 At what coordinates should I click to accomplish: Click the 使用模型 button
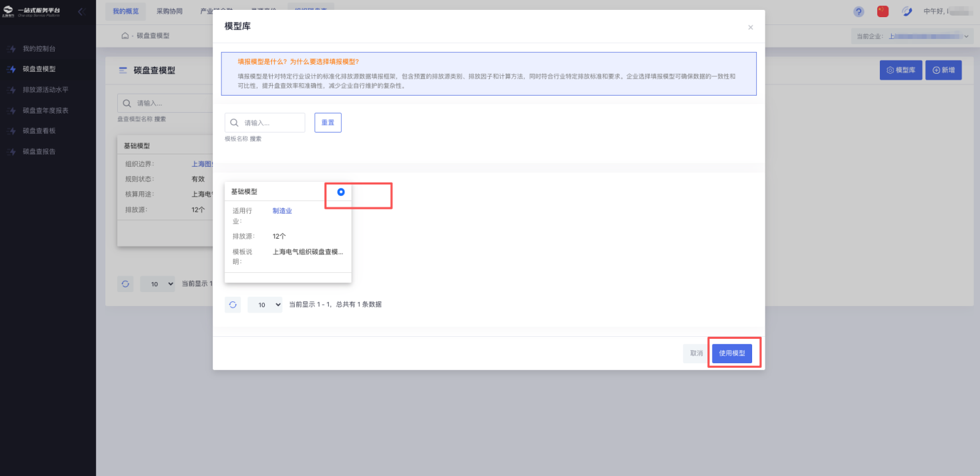coord(732,353)
